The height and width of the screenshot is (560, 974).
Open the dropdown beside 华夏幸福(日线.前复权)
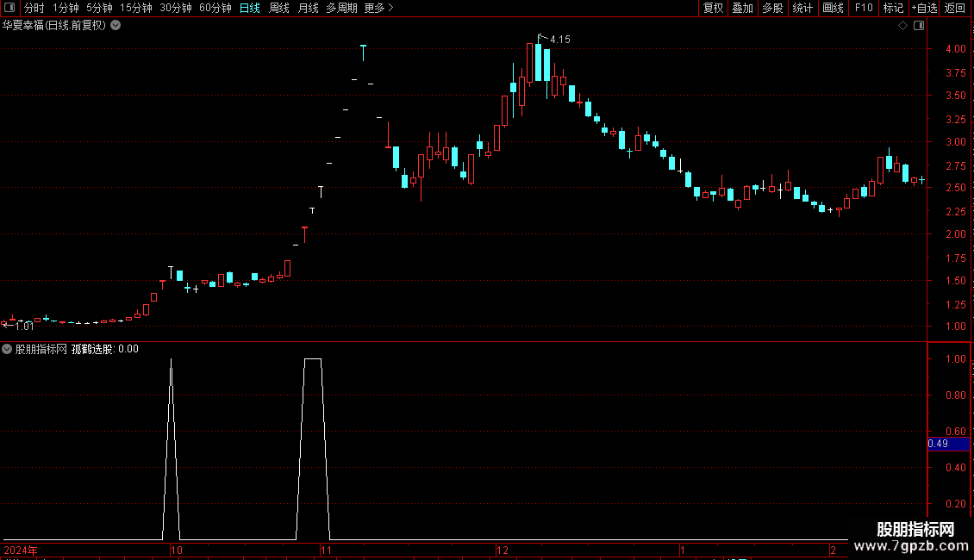click(x=116, y=26)
